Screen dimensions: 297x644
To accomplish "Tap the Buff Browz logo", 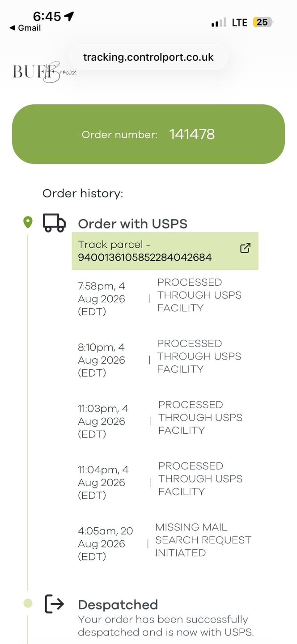I will [x=44, y=72].
